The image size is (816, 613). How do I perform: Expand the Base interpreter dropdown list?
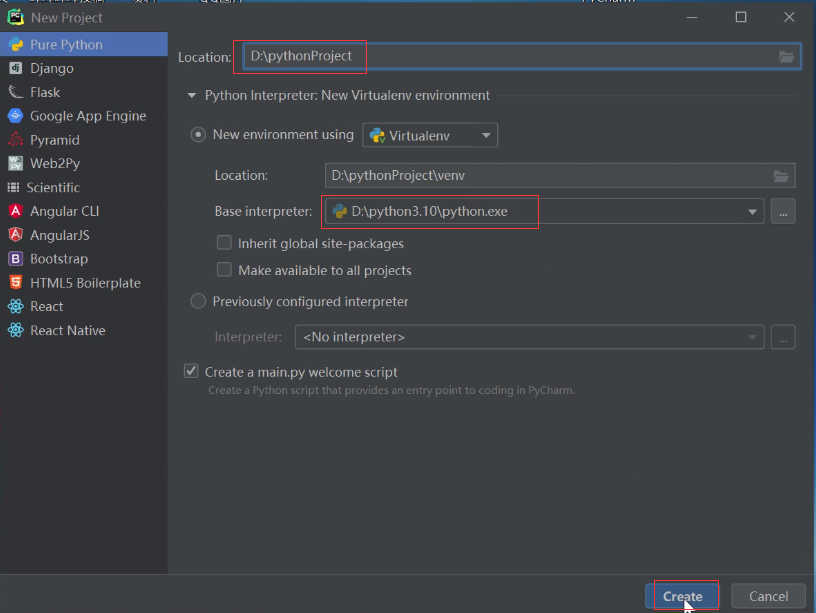tap(752, 212)
